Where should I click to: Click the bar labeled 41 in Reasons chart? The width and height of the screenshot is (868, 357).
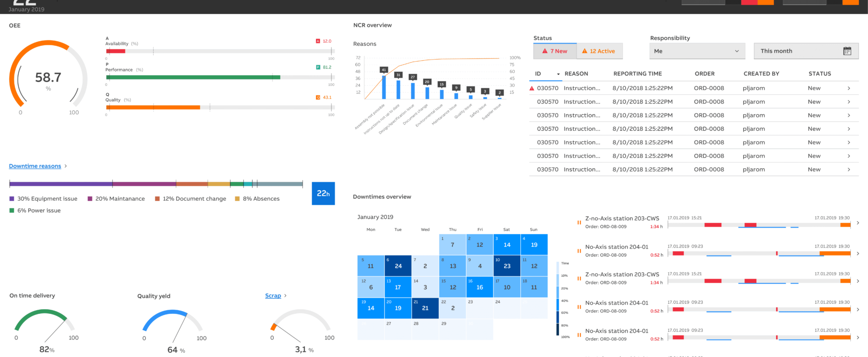click(384, 87)
